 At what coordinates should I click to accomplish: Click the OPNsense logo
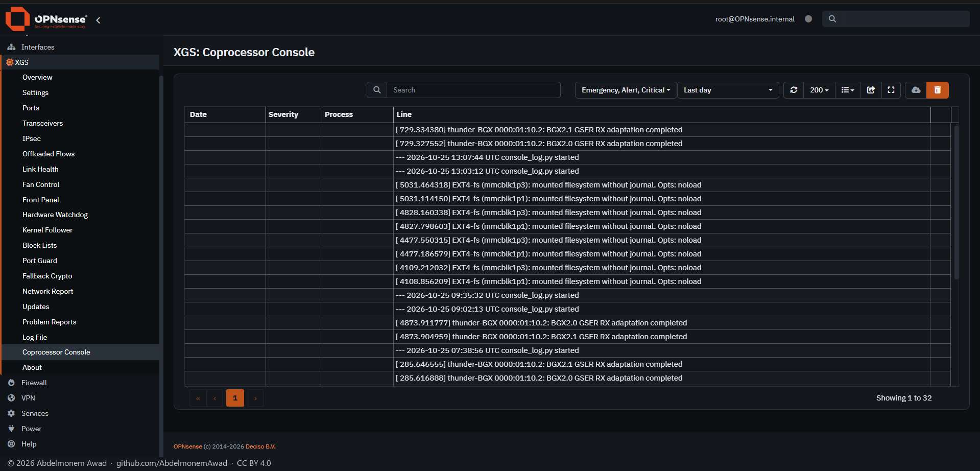[46, 19]
